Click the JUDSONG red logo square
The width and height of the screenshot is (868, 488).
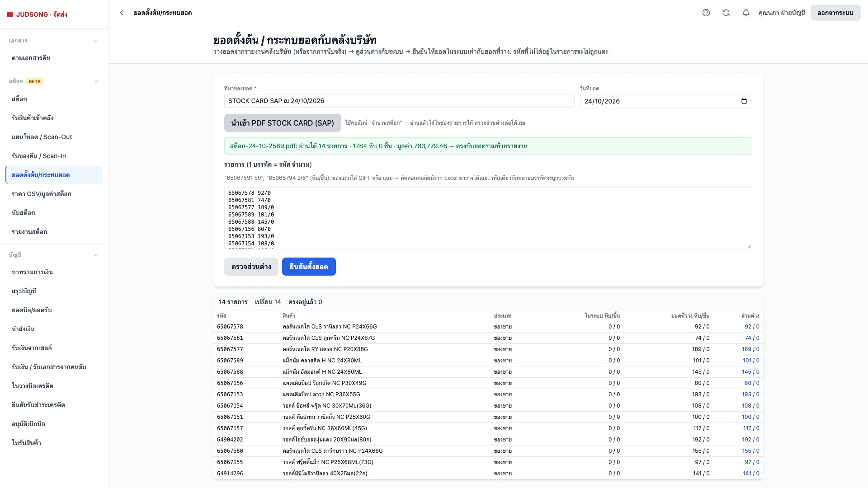coord(10,14)
